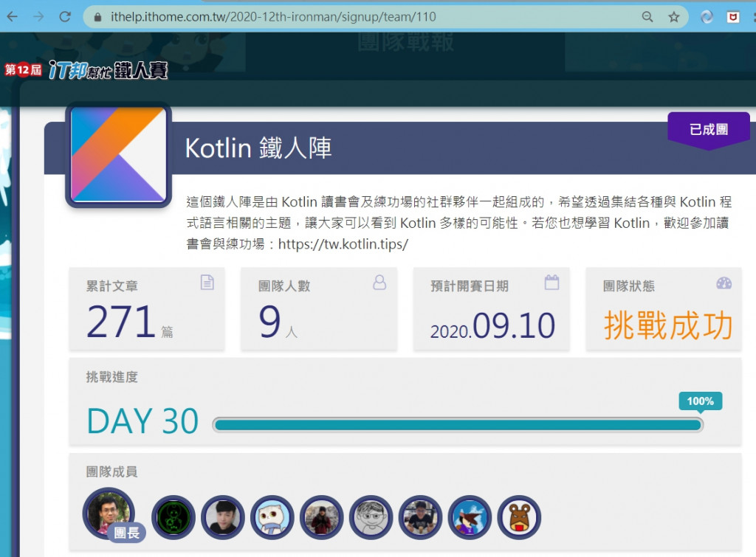
Task: Open the dark-haired man portrait avatar
Action: point(223,517)
